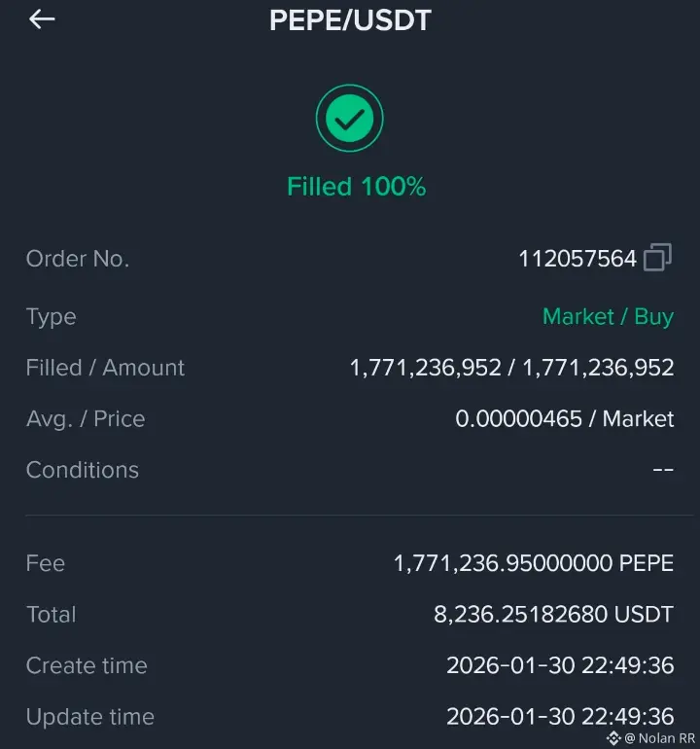700x749 pixels.
Task: Click the Create time timestamp value
Action: (x=560, y=666)
